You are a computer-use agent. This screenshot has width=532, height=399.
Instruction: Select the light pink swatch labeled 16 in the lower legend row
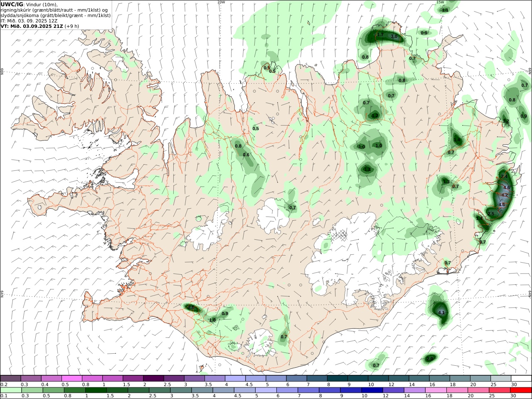(x=436, y=390)
